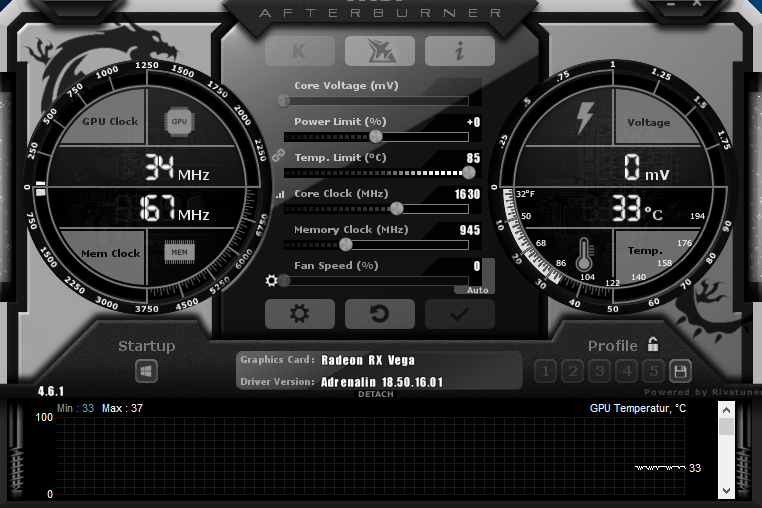
Task: Apply settings with the checkmark button
Action: point(460,314)
